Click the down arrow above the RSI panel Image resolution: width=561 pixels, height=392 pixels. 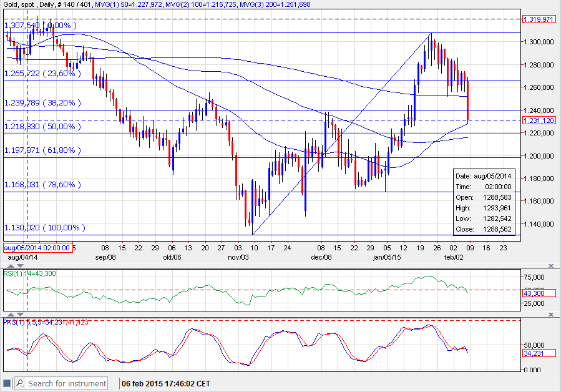[x=21, y=266]
